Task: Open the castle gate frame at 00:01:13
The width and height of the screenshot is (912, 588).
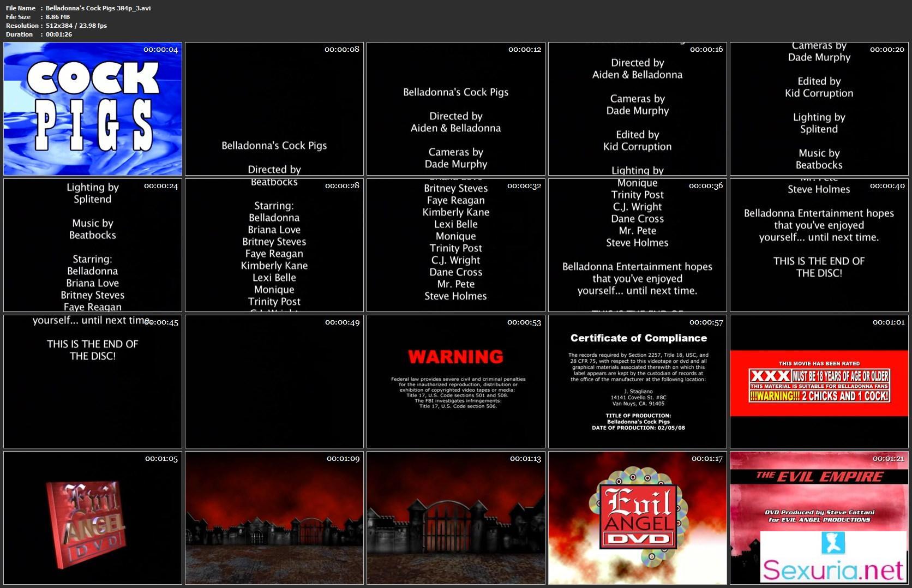Action: (455, 518)
